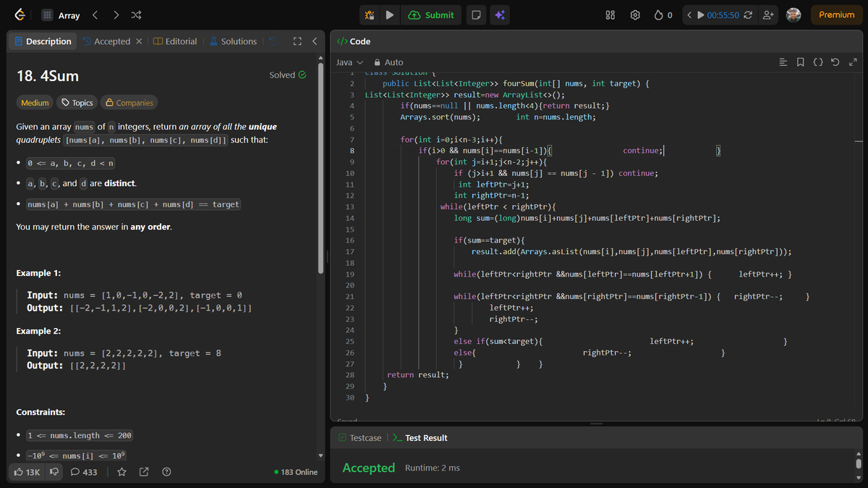Collapse the timer with left chevron
Image resolution: width=868 pixels, height=488 pixels.
tap(689, 15)
